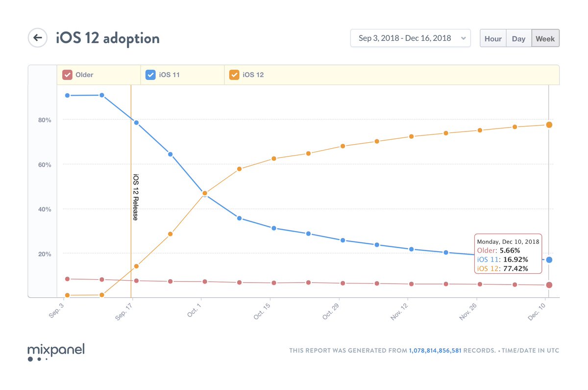Click the iOS 12 Sep 17 data point
This screenshot has height=390, width=588.
(x=136, y=266)
